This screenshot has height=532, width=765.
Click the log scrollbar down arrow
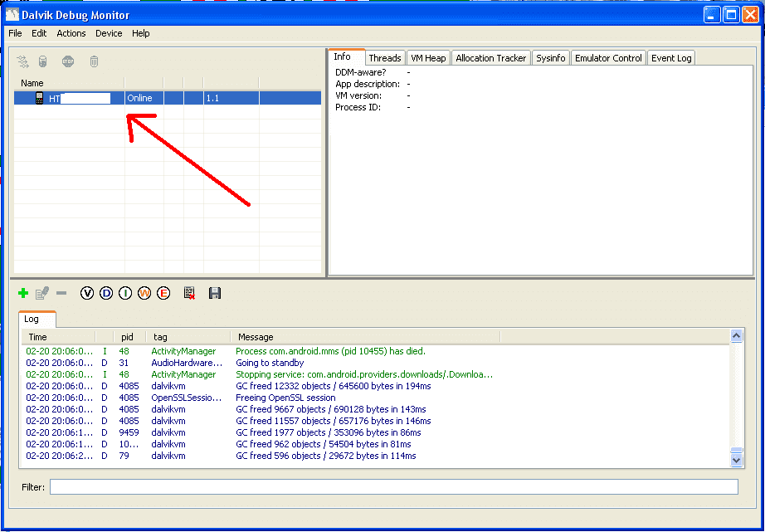click(x=736, y=460)
